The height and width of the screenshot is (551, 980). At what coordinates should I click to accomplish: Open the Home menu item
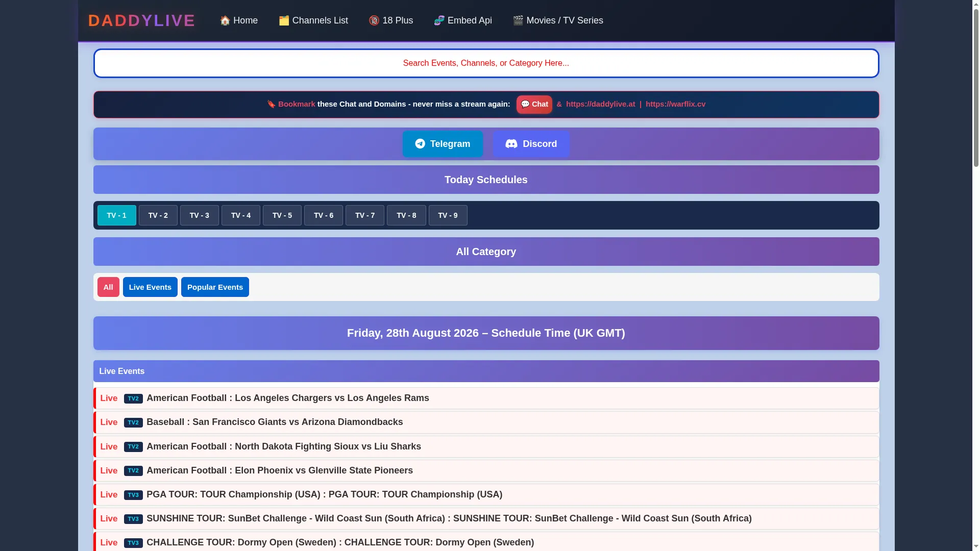coord(239,20)
